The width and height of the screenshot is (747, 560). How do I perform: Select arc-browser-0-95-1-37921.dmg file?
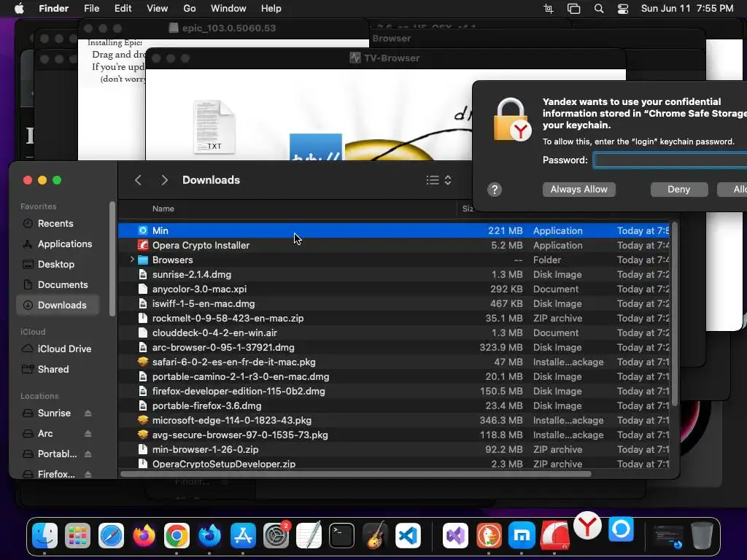pos(393,347)
